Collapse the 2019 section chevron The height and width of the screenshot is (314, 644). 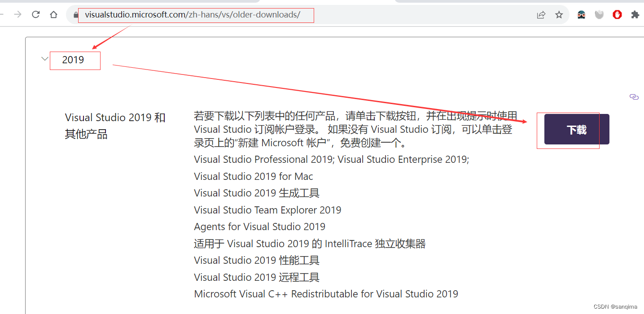(44, 59)
